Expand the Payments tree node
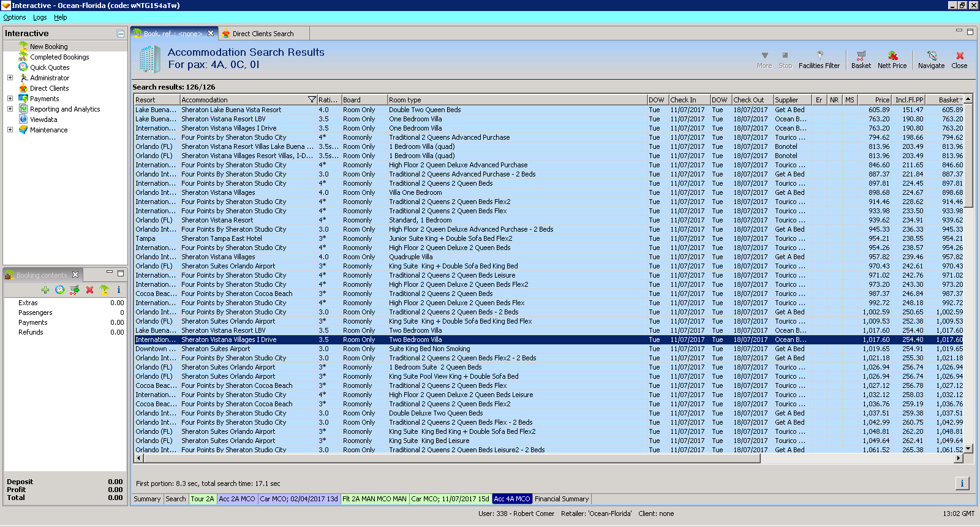980x527 pixels. coord(10,99)
